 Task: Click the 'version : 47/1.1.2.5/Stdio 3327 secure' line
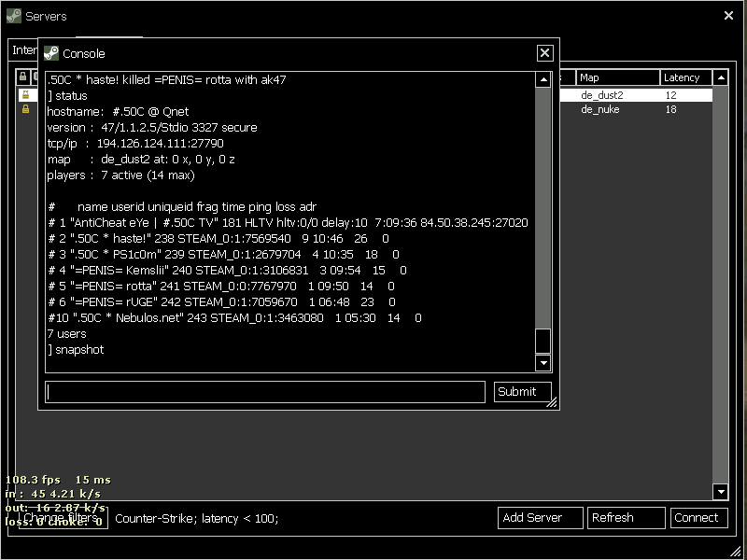[x=152, y=127]
